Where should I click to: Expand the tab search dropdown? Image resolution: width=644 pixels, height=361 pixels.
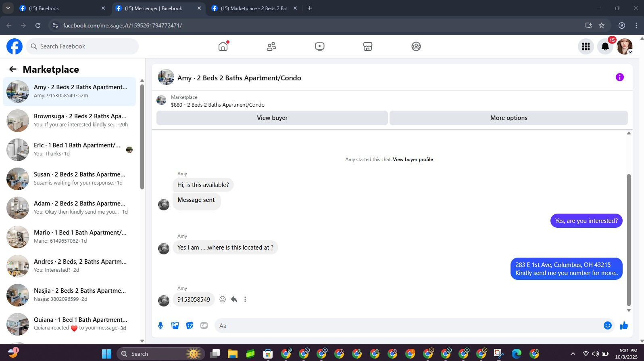[8, 8]
